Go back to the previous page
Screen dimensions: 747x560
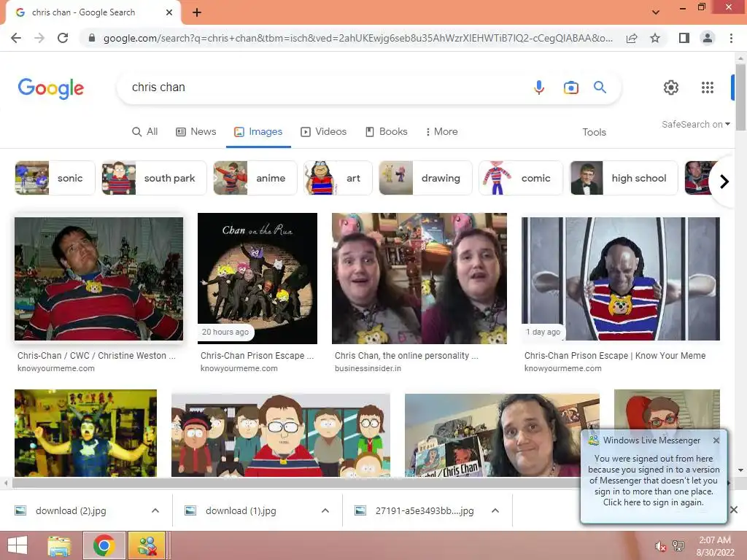pos(16,38)
